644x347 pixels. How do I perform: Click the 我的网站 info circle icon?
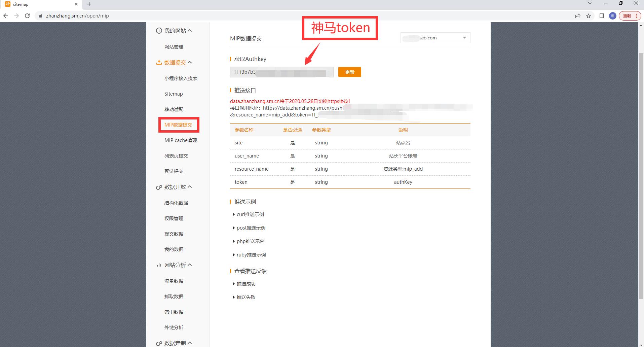tap(159, 30)
